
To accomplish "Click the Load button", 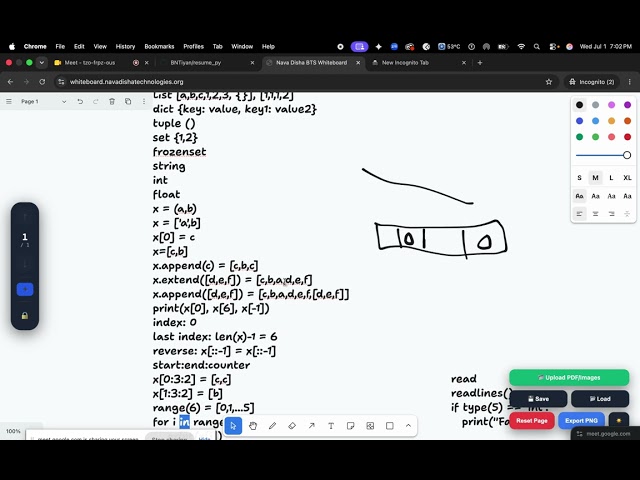I will click(600, 399).
